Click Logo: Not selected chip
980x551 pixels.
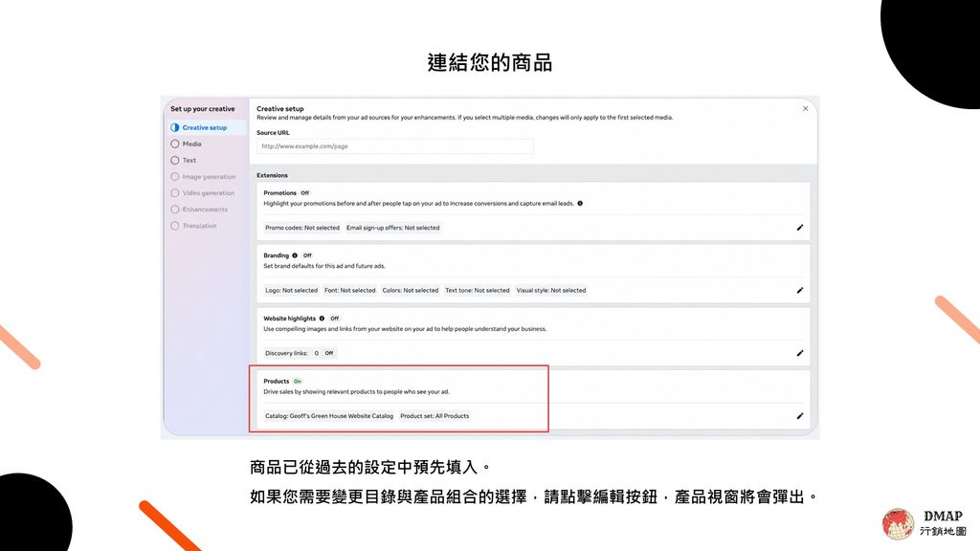point(291,290)
